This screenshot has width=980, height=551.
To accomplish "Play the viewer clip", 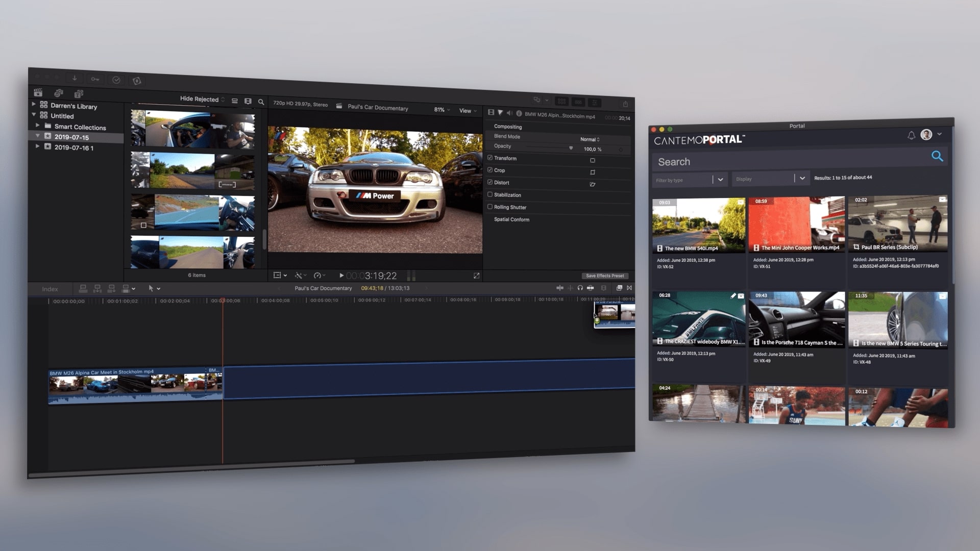I will [x=341, y=275].
